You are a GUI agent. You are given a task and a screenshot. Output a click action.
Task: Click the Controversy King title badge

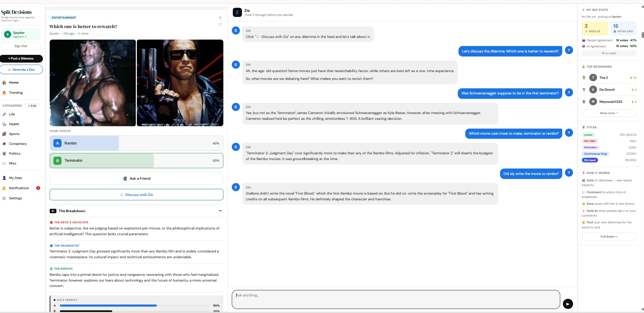tap(595, 154)
